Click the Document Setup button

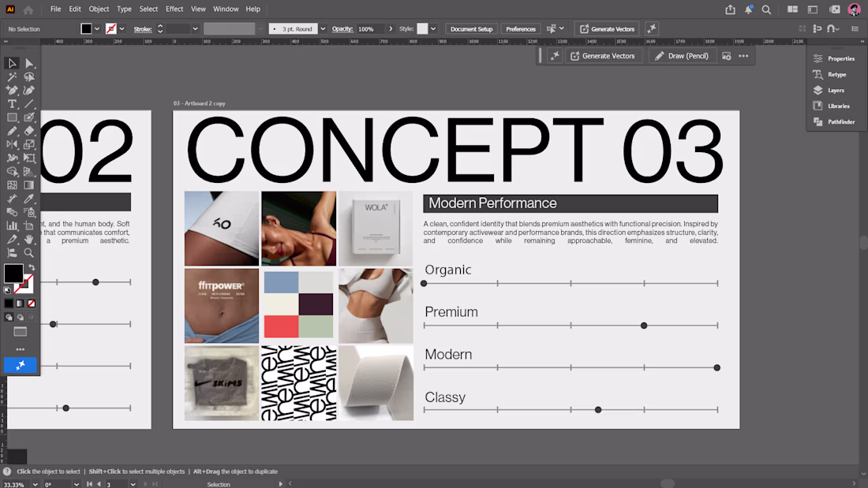tap(471, 28)
